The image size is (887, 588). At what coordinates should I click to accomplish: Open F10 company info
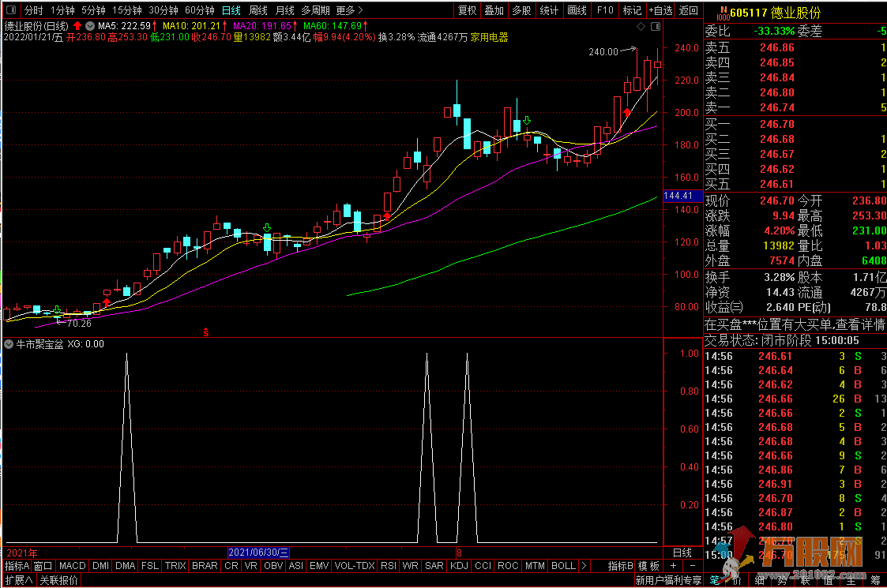tap(605, 10)
